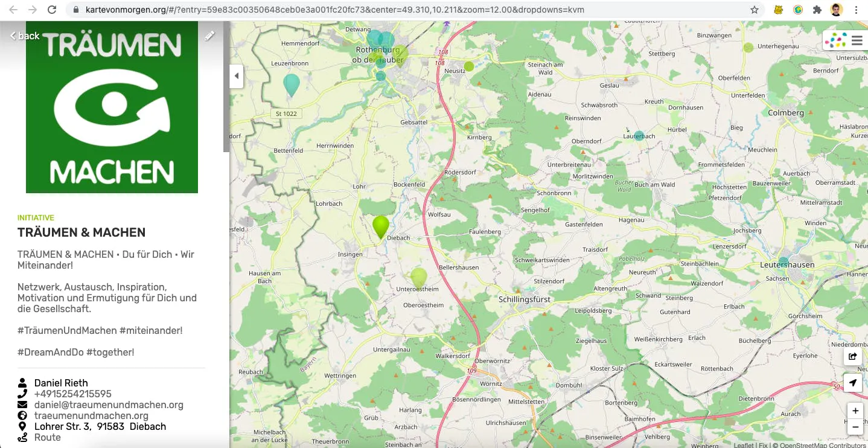Click the Colmberg map label

786,113
